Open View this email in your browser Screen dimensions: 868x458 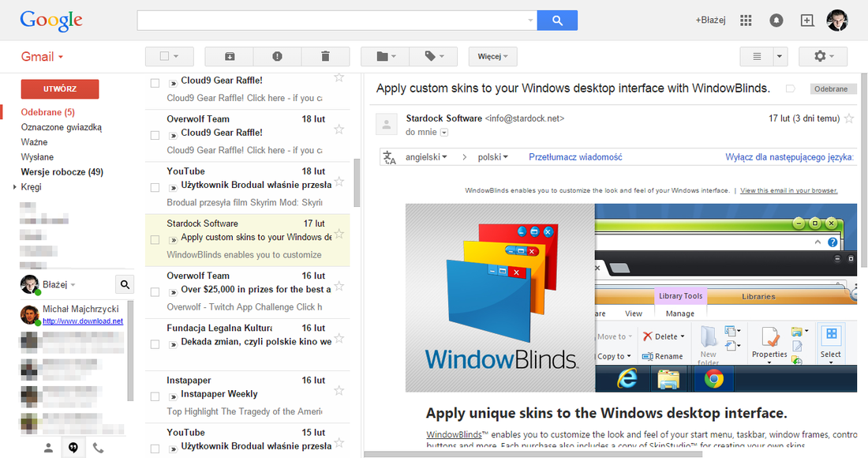pos(789,190)
